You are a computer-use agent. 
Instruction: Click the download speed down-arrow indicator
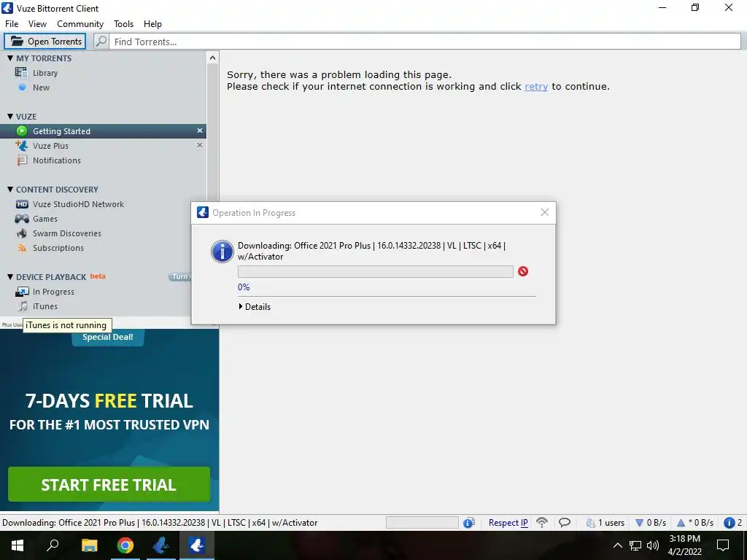tap(639, 523)
